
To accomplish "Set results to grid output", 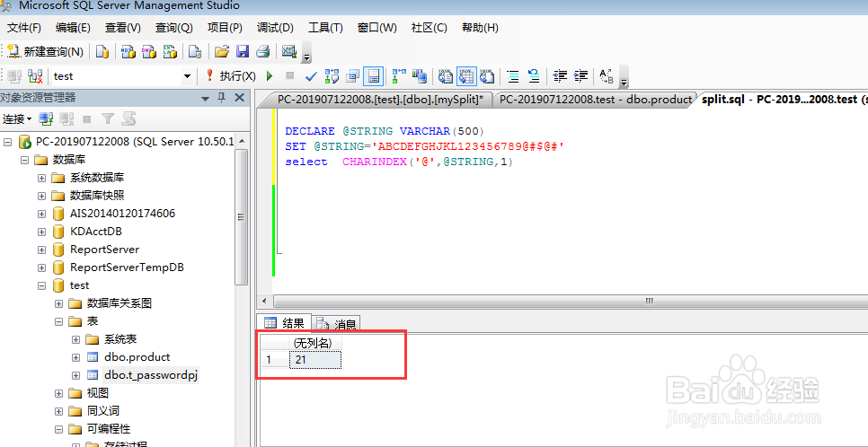I will pos(466,75).
